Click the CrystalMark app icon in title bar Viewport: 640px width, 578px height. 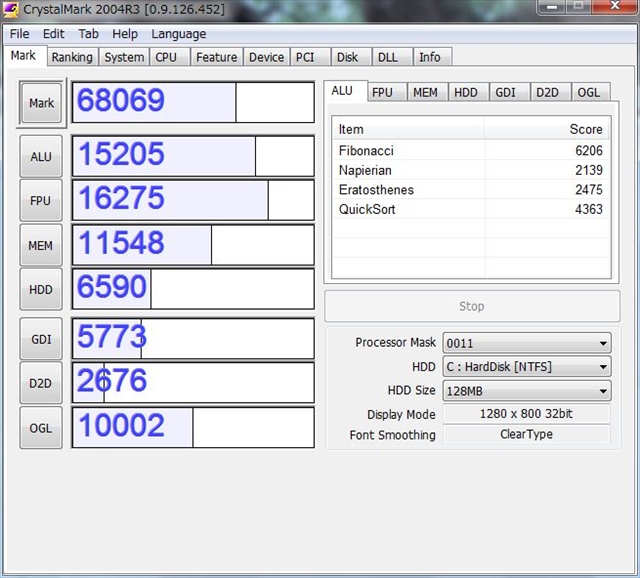coord(10,9)
